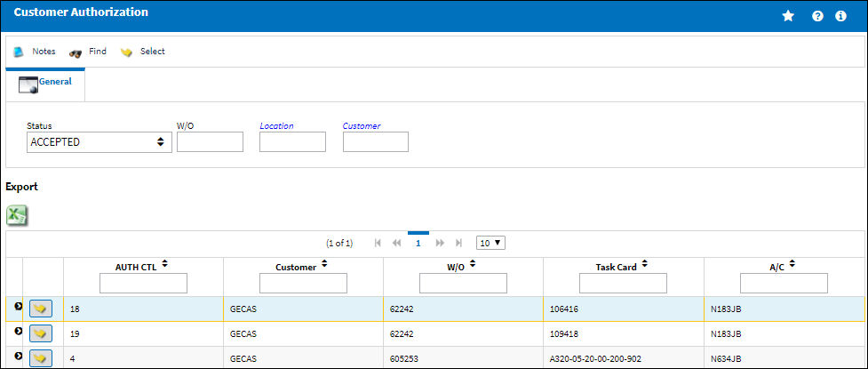Viewport: 868px width, 369px height.
Task: Open rows-per-page dropdown showing 10
Action: pyautogui.click(x=490, y=243)
